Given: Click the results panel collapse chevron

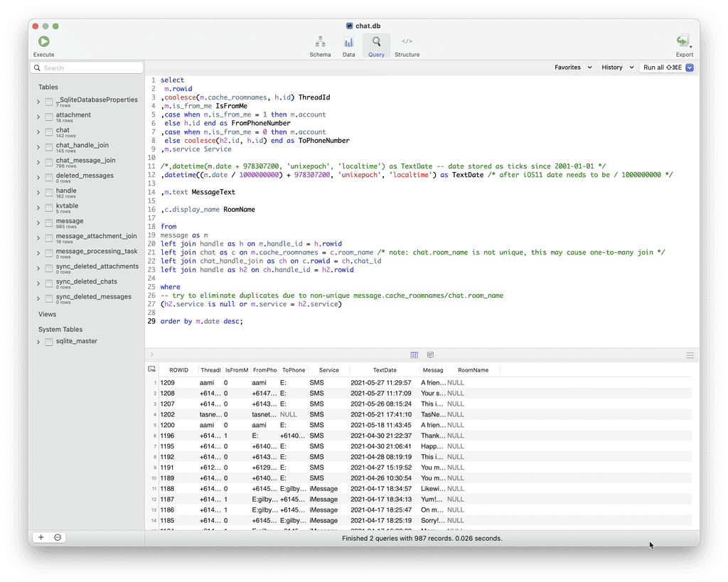Looking at the screenshot, I should (x=152, y=355).
